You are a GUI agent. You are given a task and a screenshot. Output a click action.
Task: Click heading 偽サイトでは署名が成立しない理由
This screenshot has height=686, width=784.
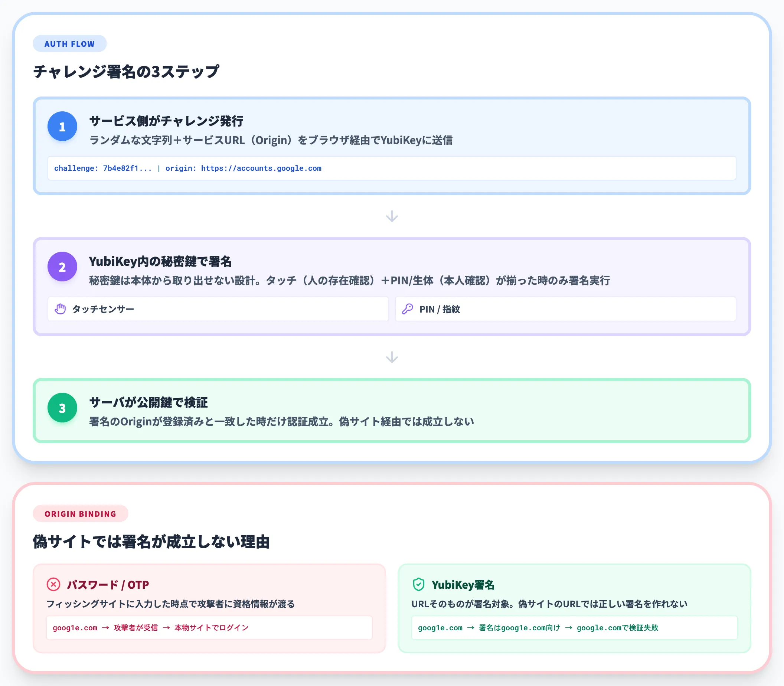(151, 542)
